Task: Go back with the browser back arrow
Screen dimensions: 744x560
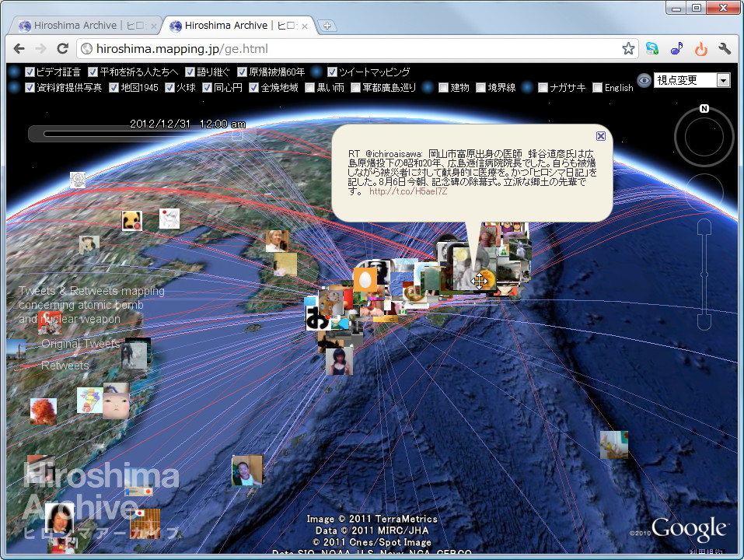Action: [x=19, y=48]
